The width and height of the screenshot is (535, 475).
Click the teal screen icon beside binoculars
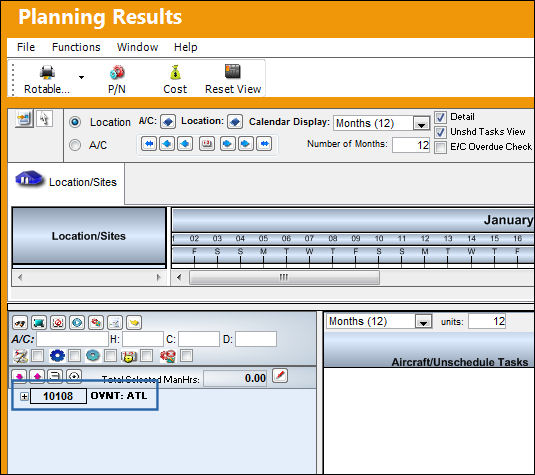point(39,322)
